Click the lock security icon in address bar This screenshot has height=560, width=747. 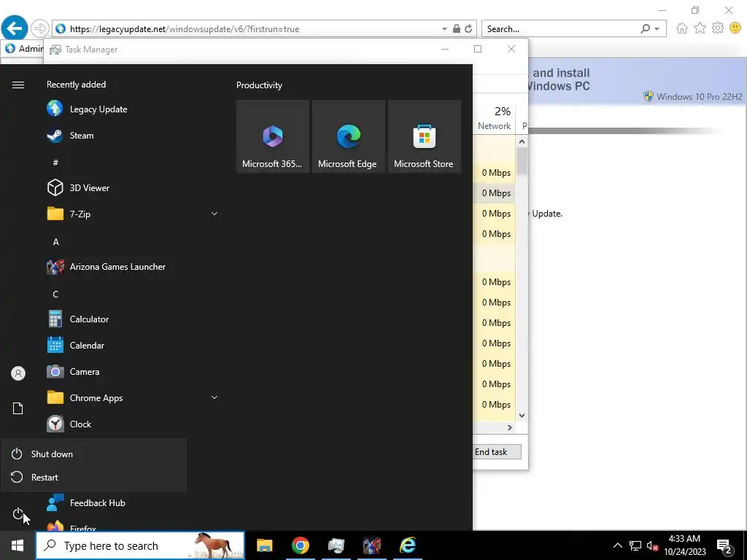(457, 28)
